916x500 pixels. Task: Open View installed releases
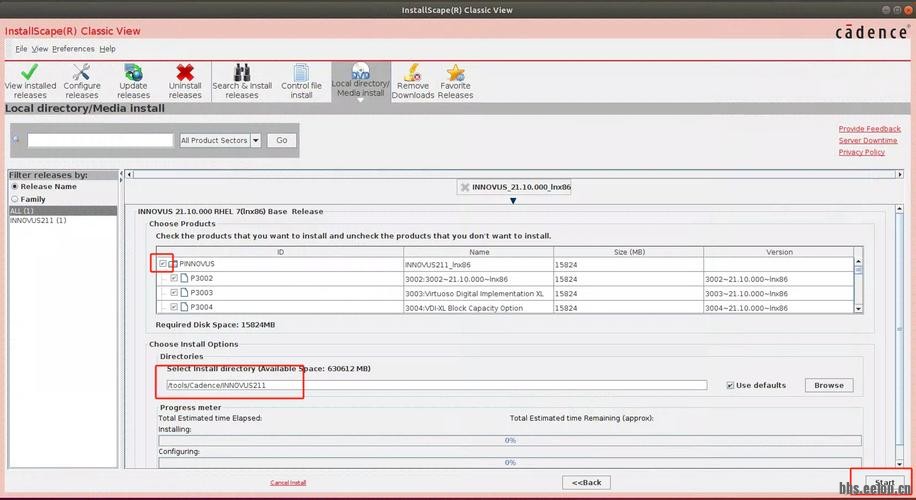click(x=30, y=81)
